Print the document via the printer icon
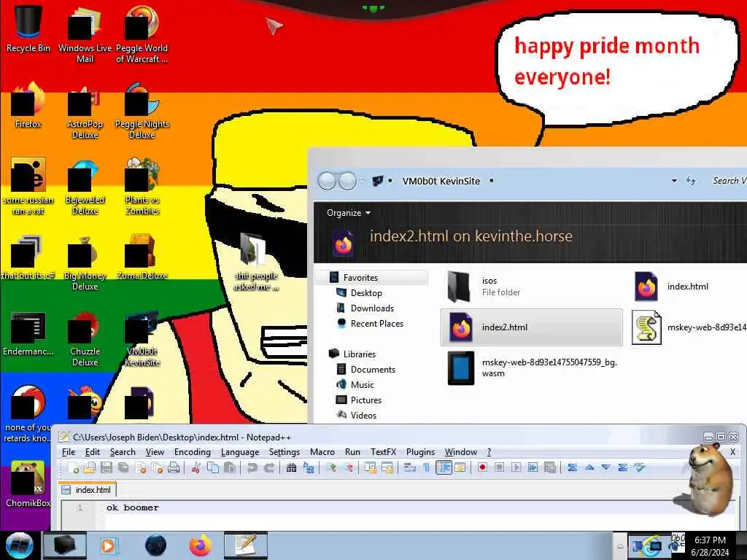Viewport: 747px width, 560px height. 174,468
